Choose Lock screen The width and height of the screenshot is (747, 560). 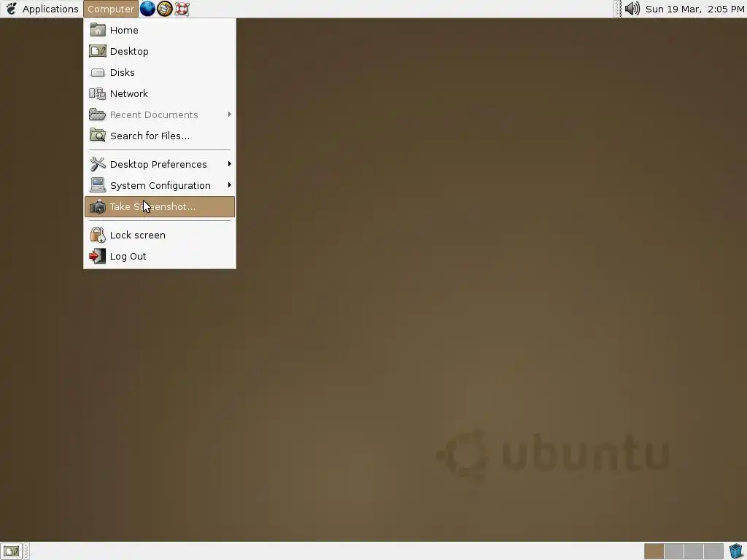[160, 235]
